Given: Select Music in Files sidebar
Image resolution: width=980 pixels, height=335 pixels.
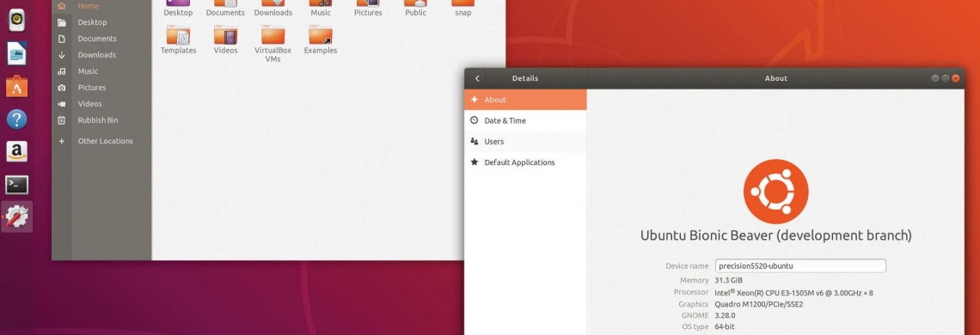Looking at the screenshot, I should pos(101,71).
